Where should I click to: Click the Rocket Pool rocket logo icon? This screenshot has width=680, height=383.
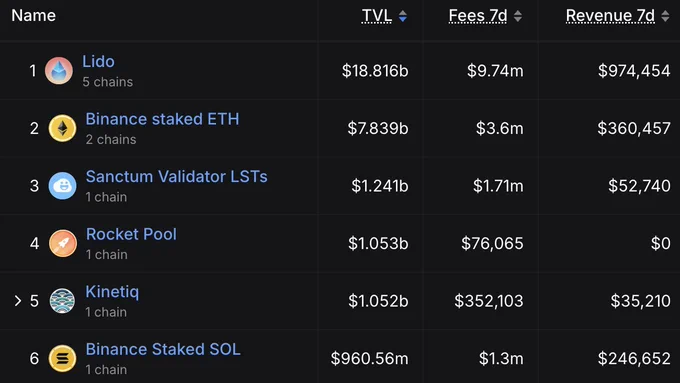coord(62,243)
